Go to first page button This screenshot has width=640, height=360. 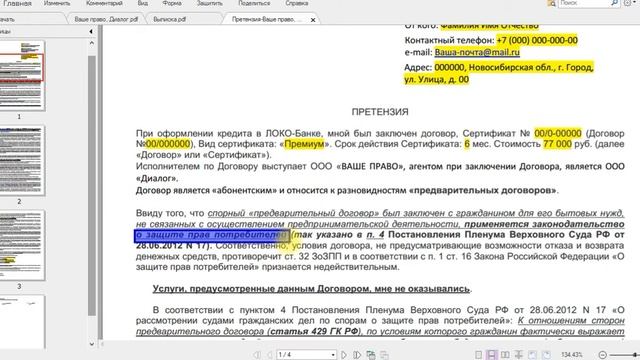pos(256,355)
